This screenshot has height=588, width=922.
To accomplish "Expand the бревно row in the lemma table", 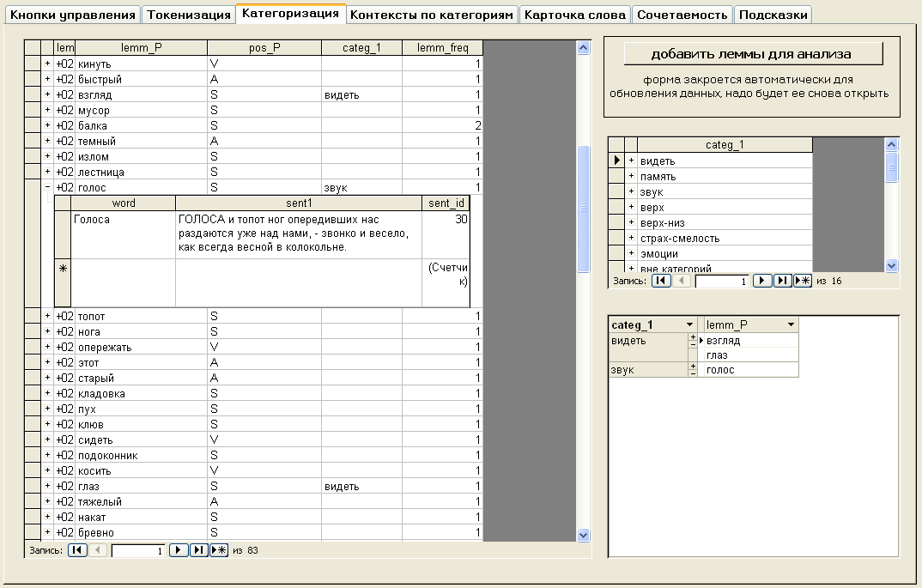I will (x=47, y=532).
